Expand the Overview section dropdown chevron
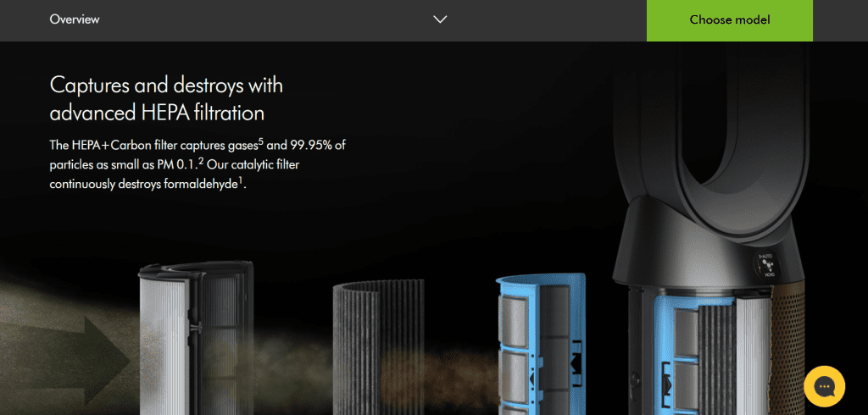 pyautogui.click(x=440, y=19)
